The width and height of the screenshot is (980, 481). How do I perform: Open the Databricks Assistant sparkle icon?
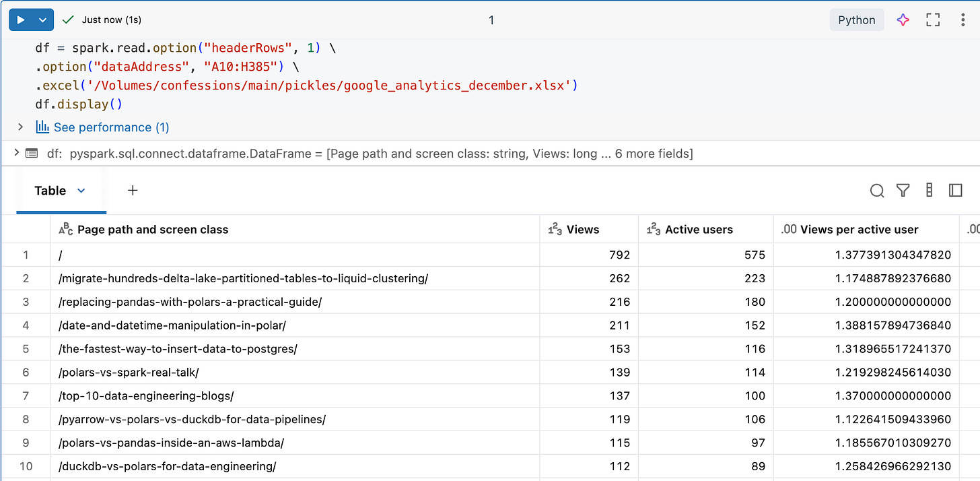pyautogui.click(x=903, y=20)
